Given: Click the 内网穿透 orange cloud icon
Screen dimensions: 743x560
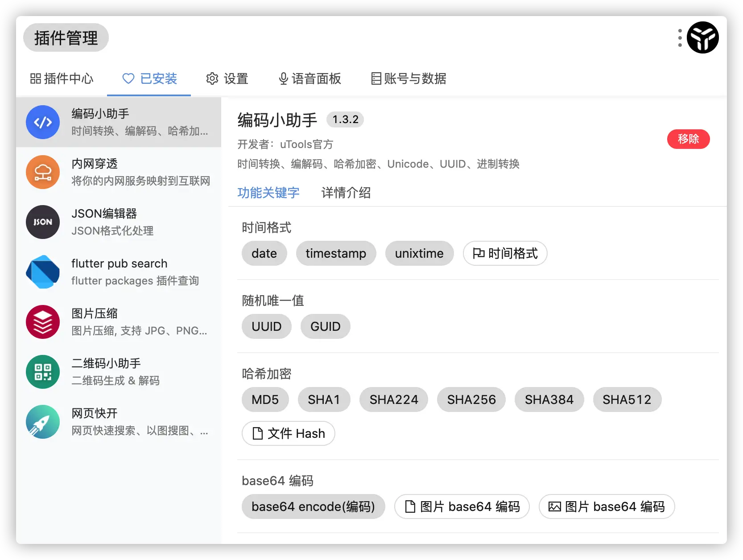Looking at the screenshot, I should pos(43,172).
